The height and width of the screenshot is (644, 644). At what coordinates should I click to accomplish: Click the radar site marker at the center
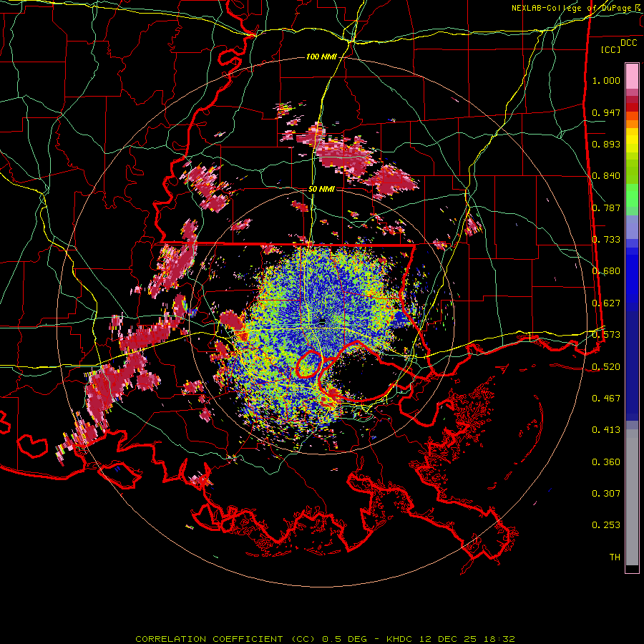(x=322, y=323)
